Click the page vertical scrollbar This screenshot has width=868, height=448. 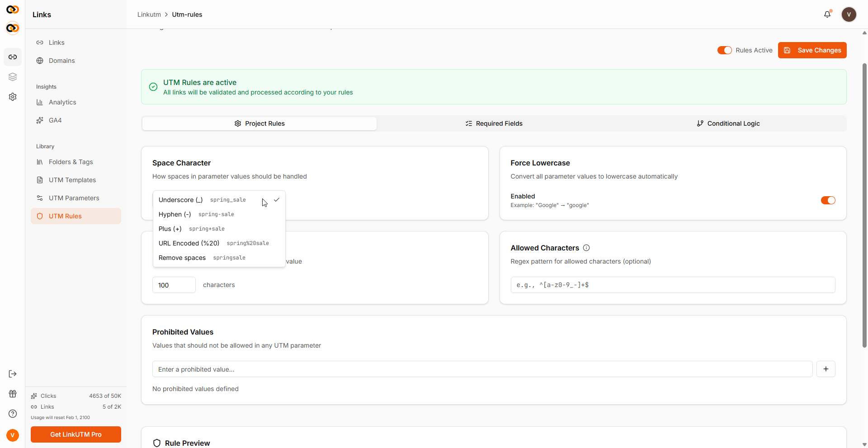point(864,206)
